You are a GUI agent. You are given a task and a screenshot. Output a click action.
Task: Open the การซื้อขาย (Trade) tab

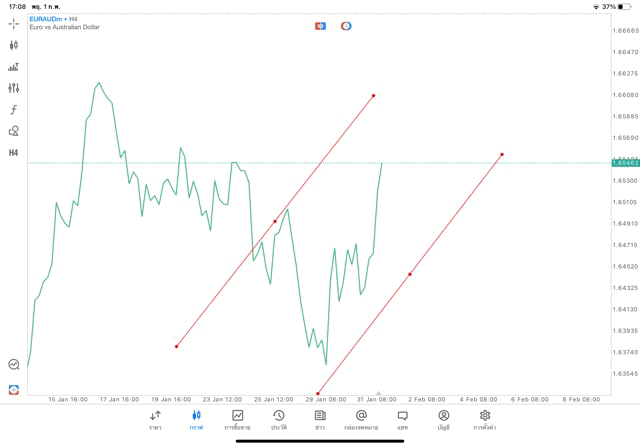(x=238, y=419)
